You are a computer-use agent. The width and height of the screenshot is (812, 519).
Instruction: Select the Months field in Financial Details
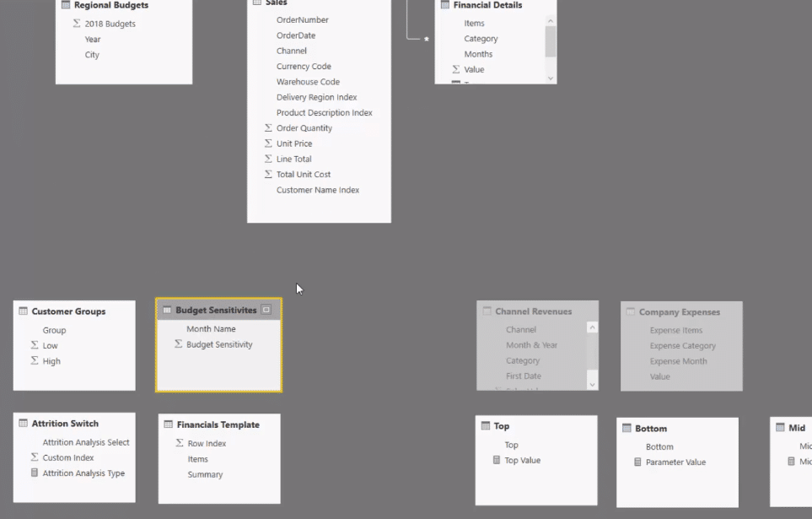coord(478,54)
